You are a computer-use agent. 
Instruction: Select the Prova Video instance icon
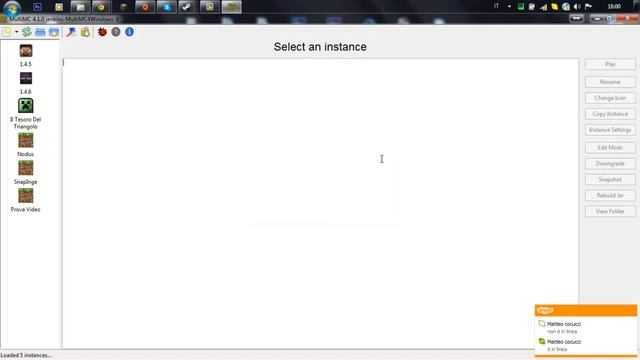26,196
